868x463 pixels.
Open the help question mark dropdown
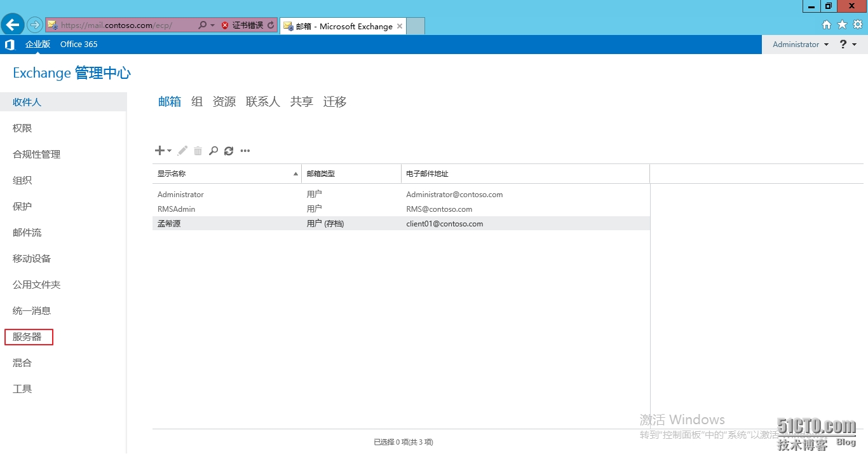click(844, 44)
